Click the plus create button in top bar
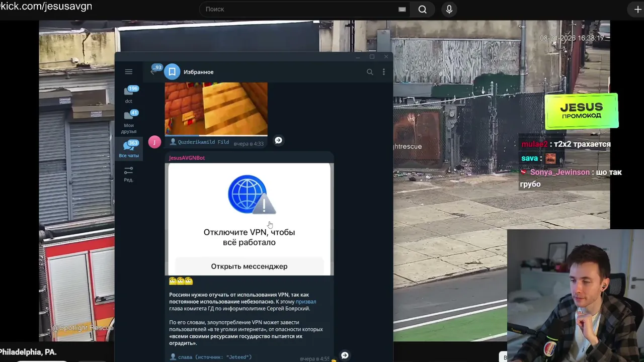This screenshot has height=362, width=644. pyautogui.click(x=637, y=9)
